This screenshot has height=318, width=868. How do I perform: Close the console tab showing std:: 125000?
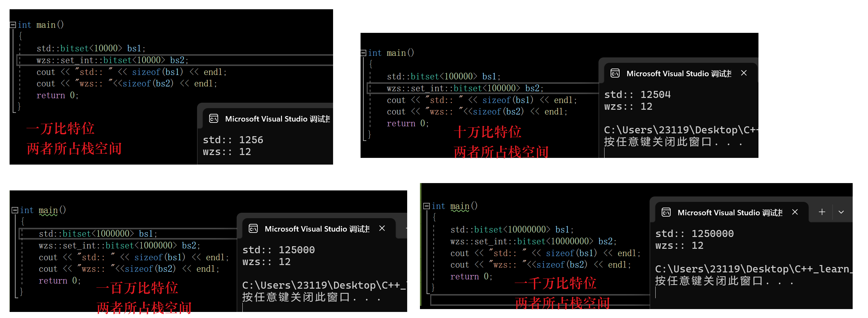[382, 228]
